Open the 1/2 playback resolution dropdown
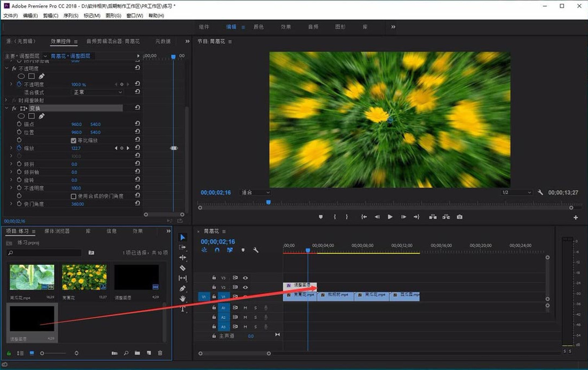Image resolution: width=588 pixels, height=370 pixels. click(x=516, y=192)
